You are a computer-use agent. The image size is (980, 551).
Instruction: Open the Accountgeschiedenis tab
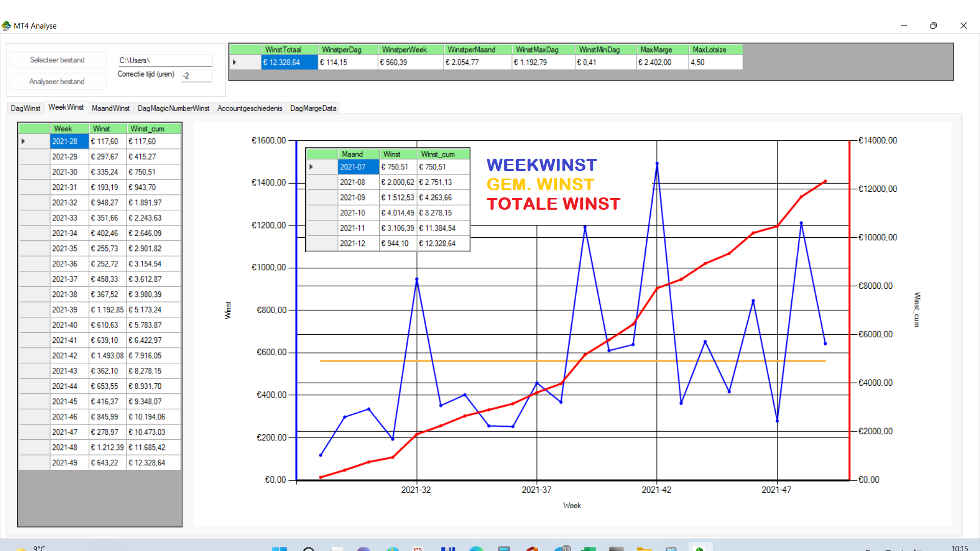click(x=250, y=108)
